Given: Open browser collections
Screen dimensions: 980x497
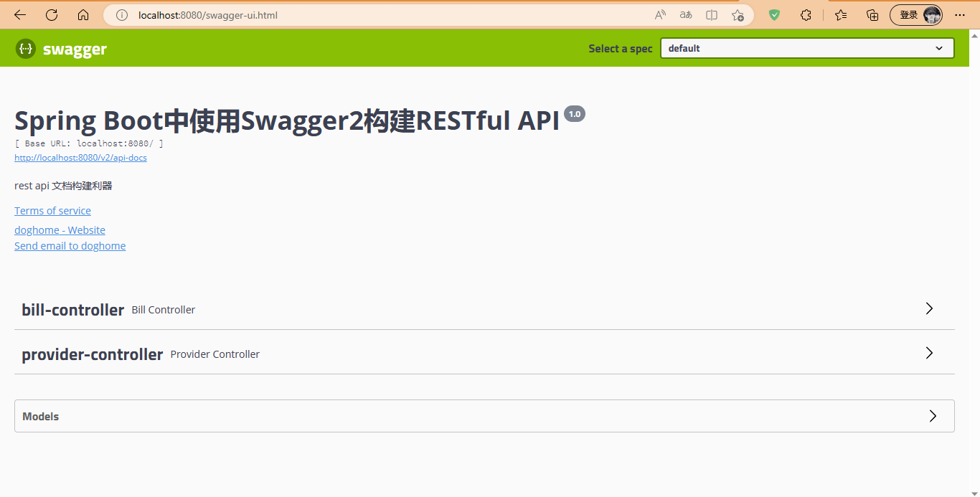Looking at the screenshot, I should click(872, 14).
